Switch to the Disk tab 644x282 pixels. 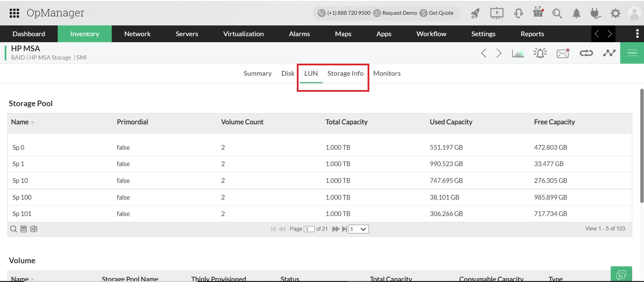coord(288,73)
